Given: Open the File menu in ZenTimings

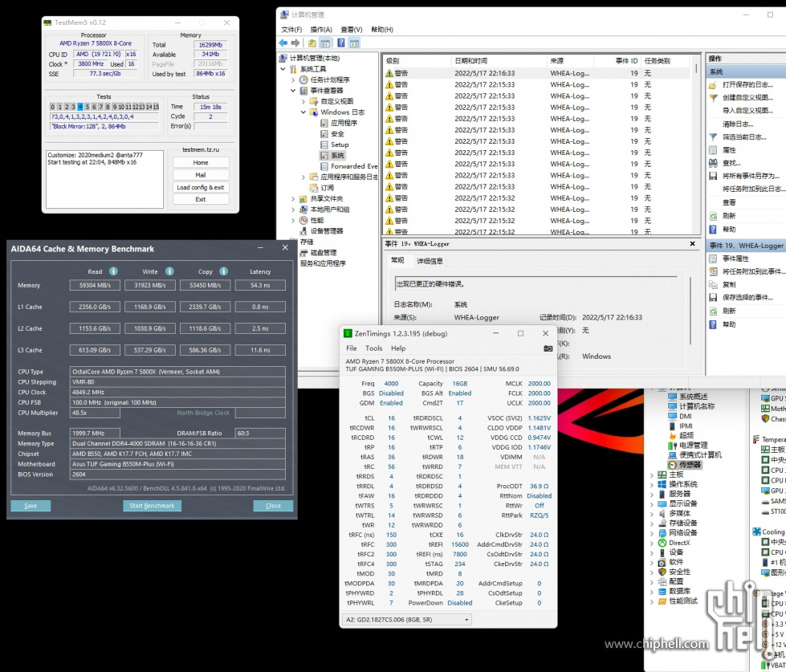Looking at the screenshot, I should point(352,348).
